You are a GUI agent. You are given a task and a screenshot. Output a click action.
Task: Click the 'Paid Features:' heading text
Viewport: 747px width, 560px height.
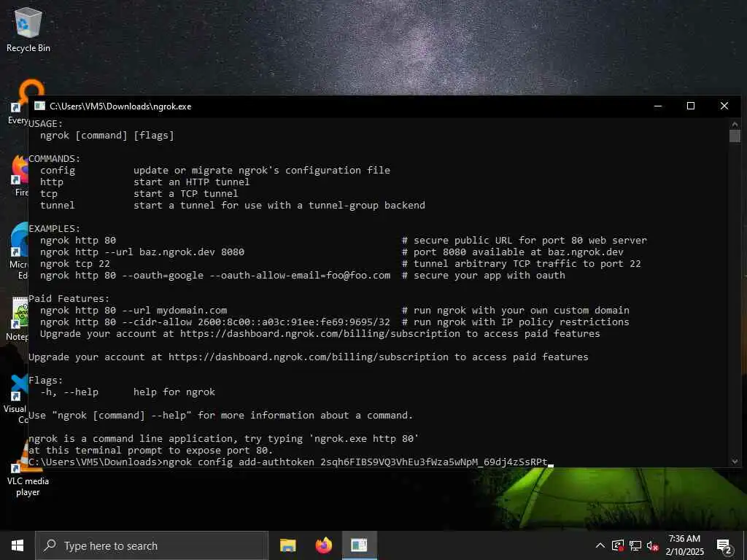point(69,298)
